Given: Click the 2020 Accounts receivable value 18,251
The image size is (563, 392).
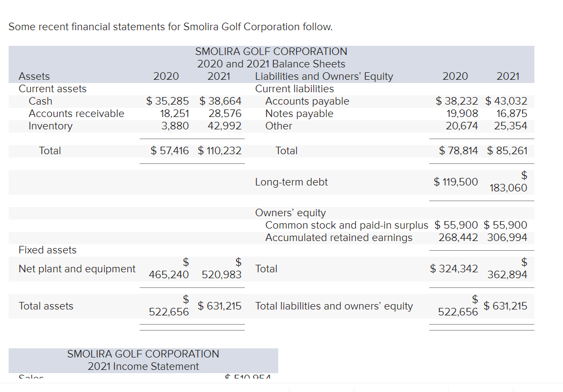Looking at the screenshot, I should 175,113.
